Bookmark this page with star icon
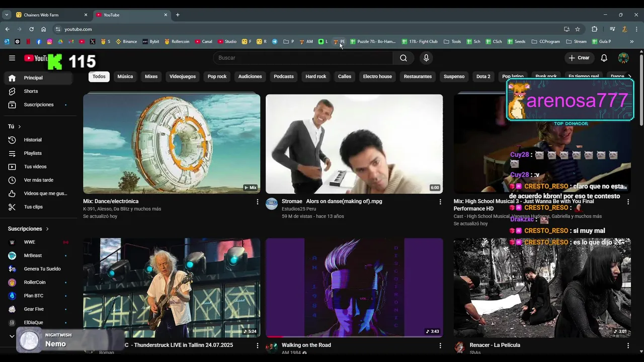Screen dimensions: 644x362 pyautogui.click(x=578, y=29)
